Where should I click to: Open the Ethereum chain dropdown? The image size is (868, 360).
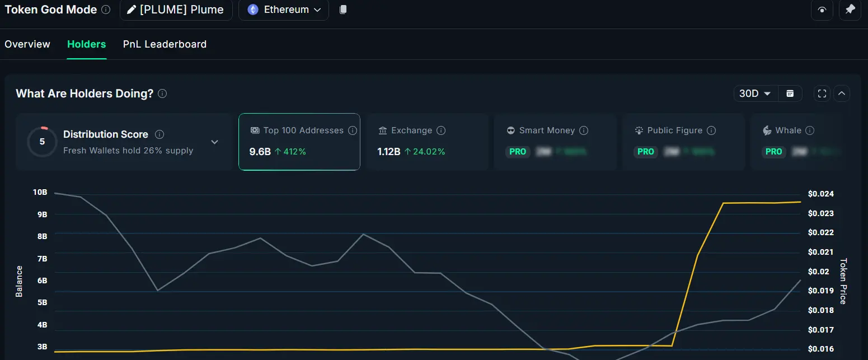[x=284, y=10]
